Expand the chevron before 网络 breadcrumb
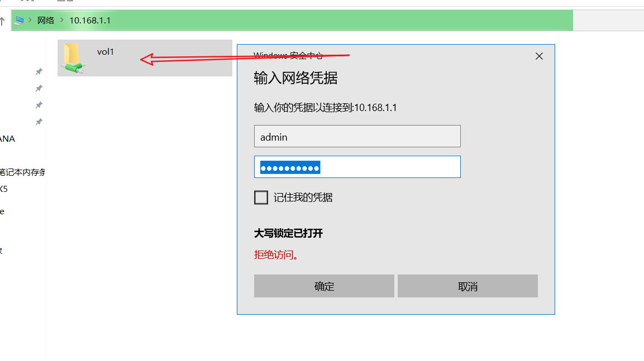The image size is (644, 361). [x=30, y=20]
